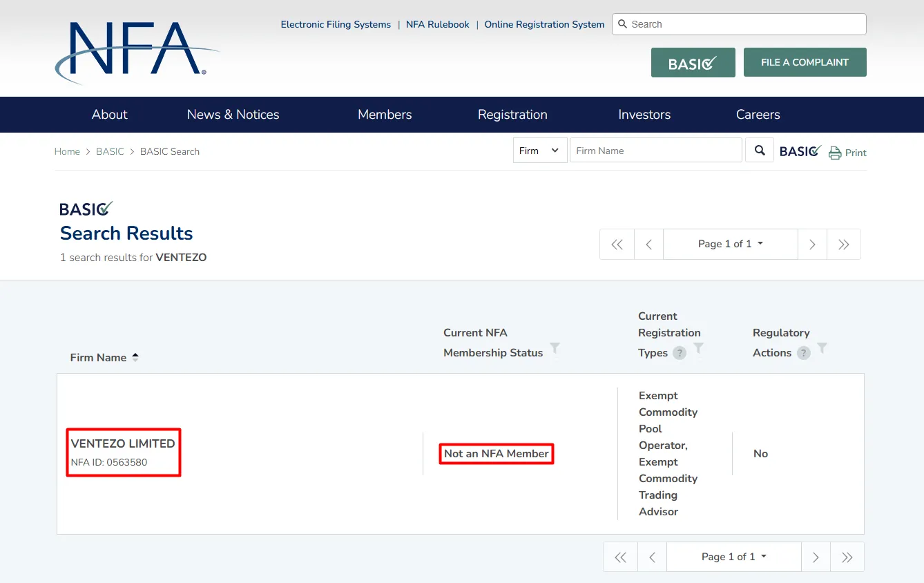
Task: Open the NFA Rulebook link
Action: tap(438, 24)
